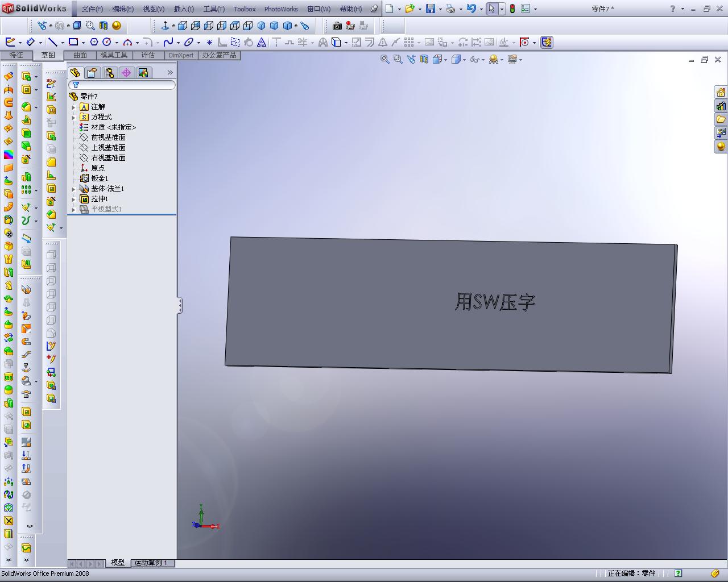The width and height of the screenshot is (728, 582).
Task: Expand the FeatureManager panel chevron
Action: tap(170, 73)
